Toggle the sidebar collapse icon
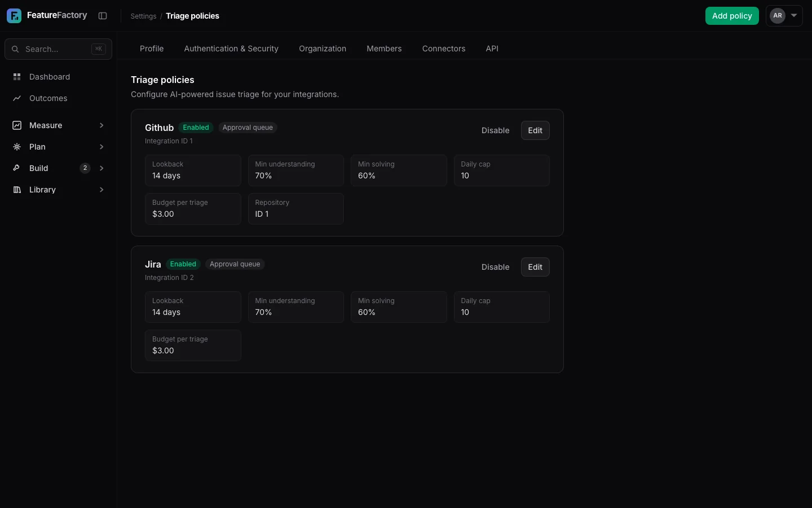 click(103, 16)
